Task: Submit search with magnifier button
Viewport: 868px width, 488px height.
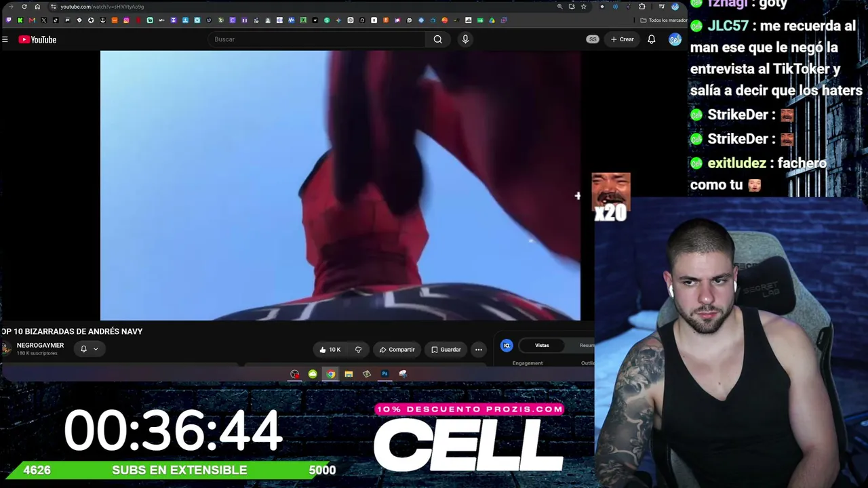Action: pyautogui.click(x=438, y=39)
